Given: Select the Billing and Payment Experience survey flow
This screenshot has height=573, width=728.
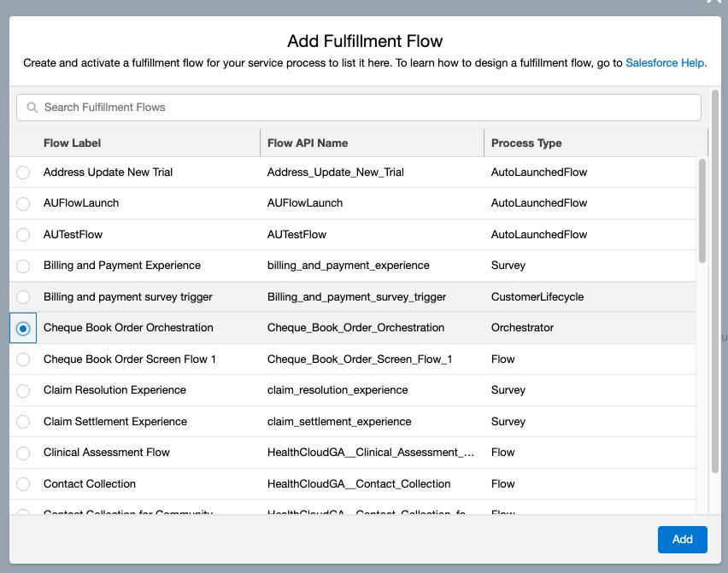Looking at the screenshot, I should click(x=23, y=266).
